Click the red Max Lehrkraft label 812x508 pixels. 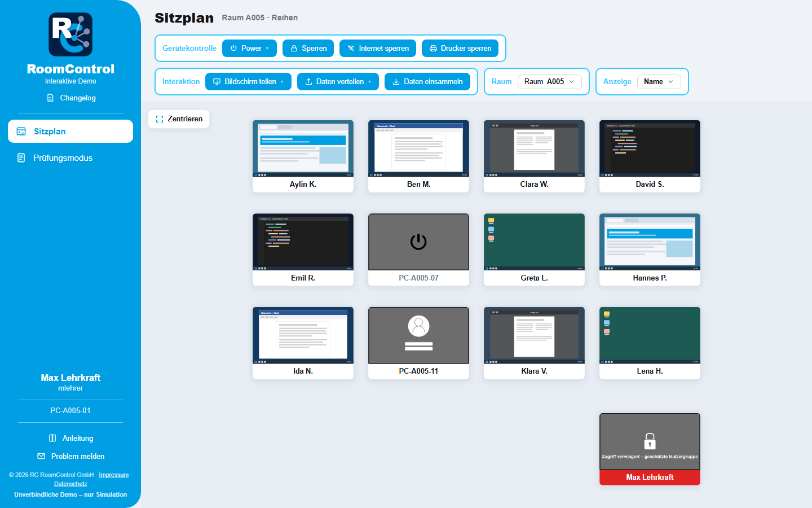(650, 478)
